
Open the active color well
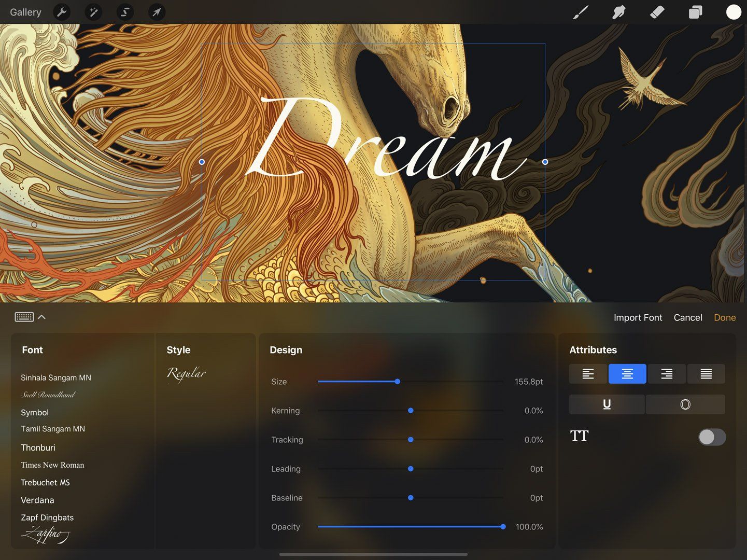click(734, 12)
